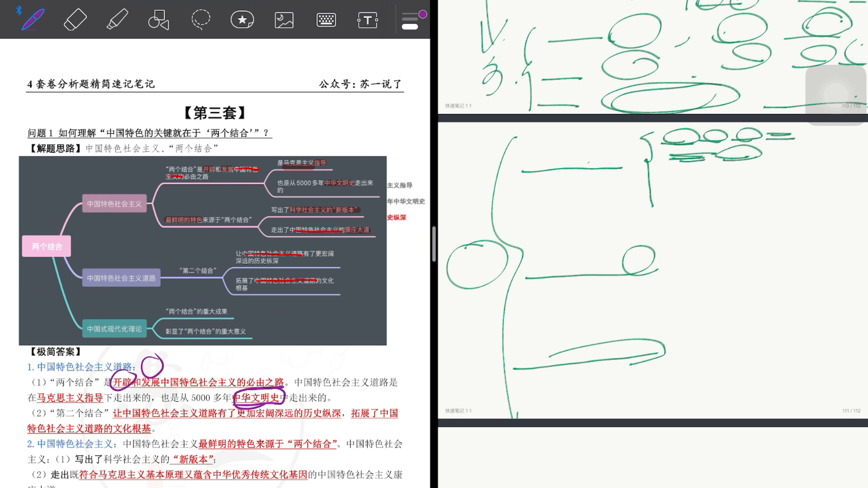Tap '拓展了中国特色社会主义道路的文化根基' mind map branch
This screenshot has height=488, width=868.
[x=285, y=284]
